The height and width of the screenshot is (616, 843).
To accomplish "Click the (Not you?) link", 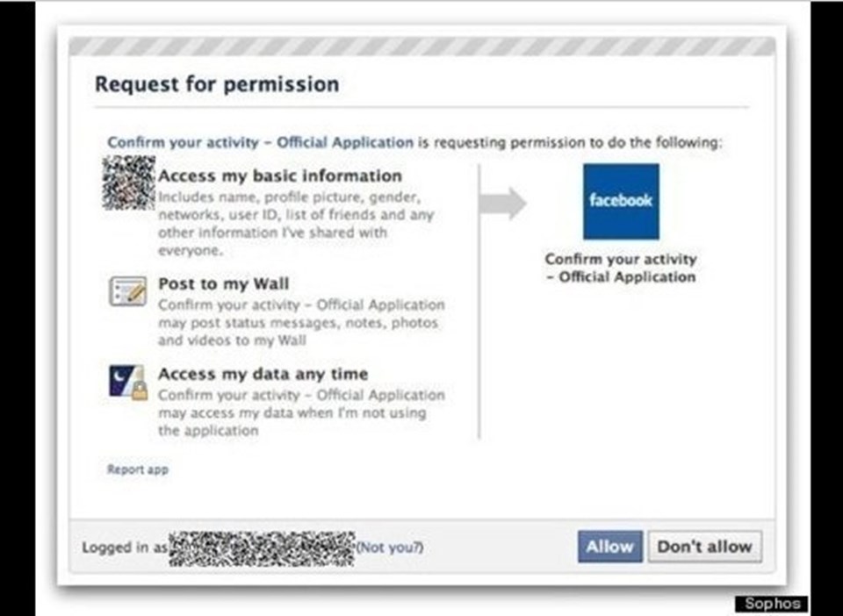I will pyautogui.click(x=390, y=548).
